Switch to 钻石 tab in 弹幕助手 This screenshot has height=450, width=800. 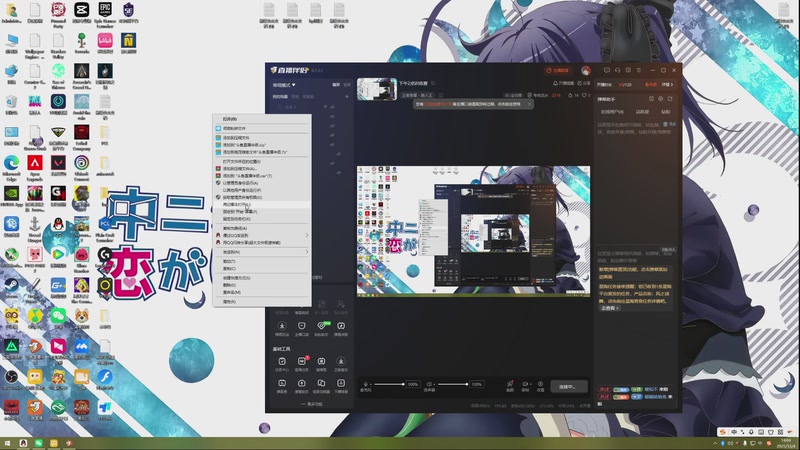pyautogui.click(x=666, y=112)
